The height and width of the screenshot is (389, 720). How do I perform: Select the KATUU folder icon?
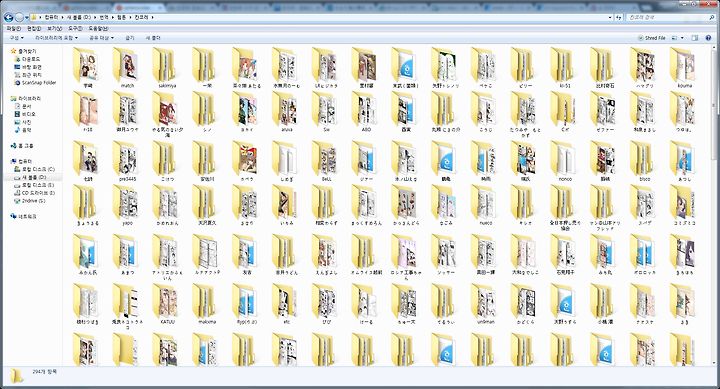[166, 301]
